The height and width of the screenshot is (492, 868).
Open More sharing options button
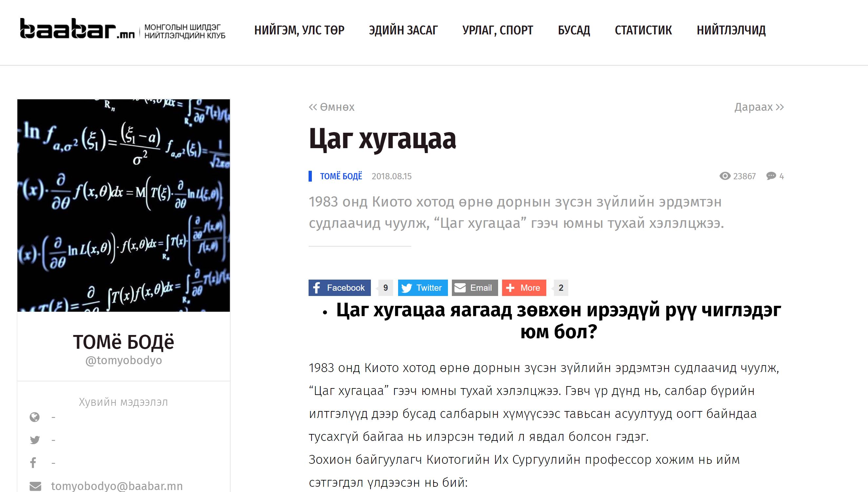524,287
